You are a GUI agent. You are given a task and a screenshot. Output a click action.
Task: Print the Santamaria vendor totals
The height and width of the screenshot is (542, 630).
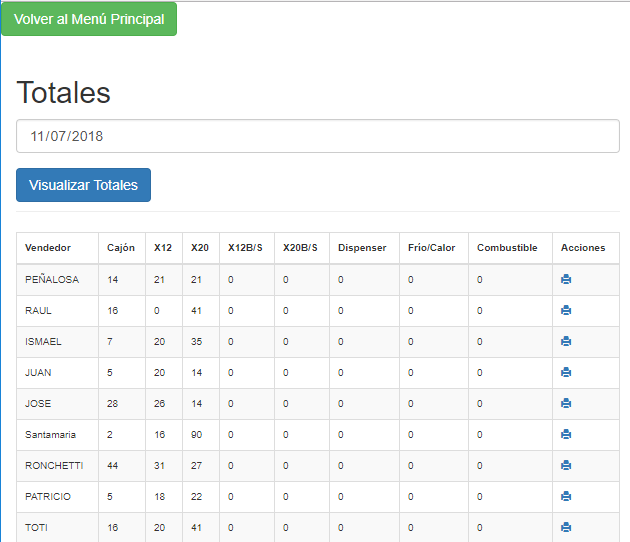(x=566, y=435)
